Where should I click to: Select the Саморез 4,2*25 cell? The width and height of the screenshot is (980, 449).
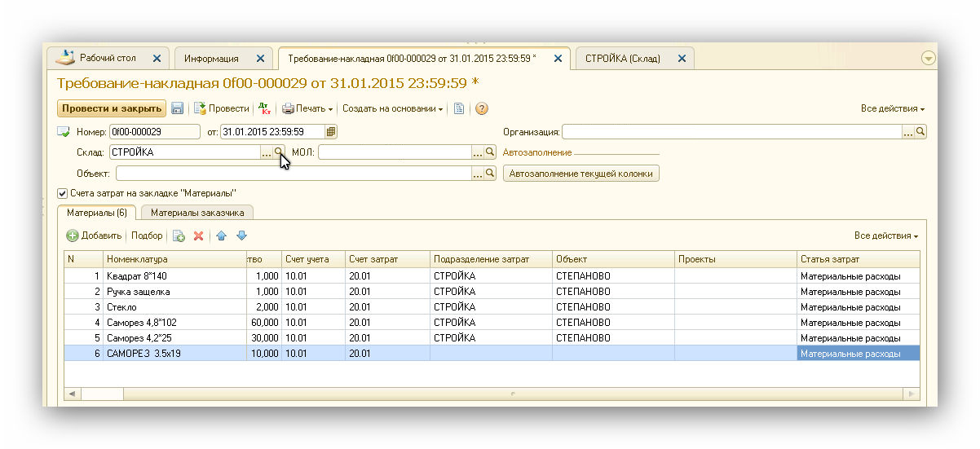[174, 337]
